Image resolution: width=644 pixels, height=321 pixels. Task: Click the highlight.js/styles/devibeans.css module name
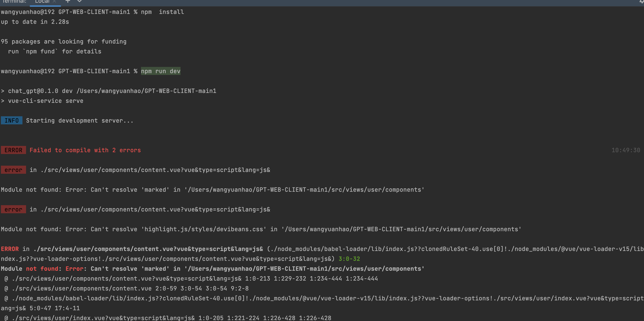[203, 229]
